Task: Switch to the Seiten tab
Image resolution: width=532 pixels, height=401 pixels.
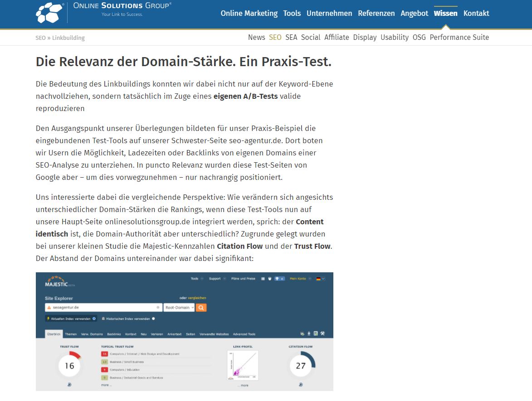Action: 190,334
